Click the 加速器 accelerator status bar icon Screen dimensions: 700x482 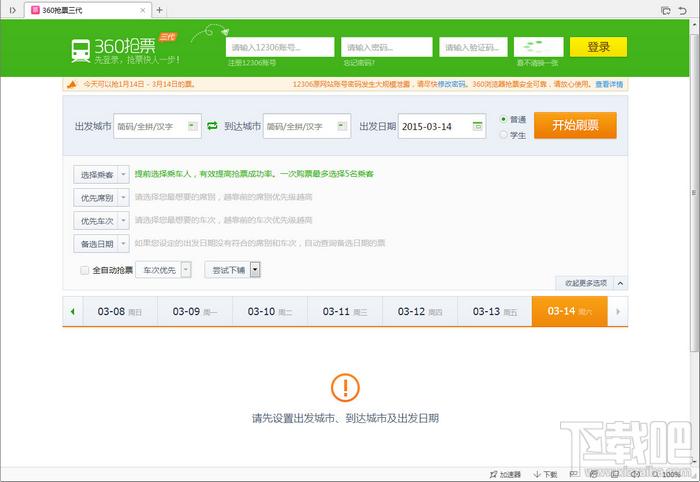(505, 474)
